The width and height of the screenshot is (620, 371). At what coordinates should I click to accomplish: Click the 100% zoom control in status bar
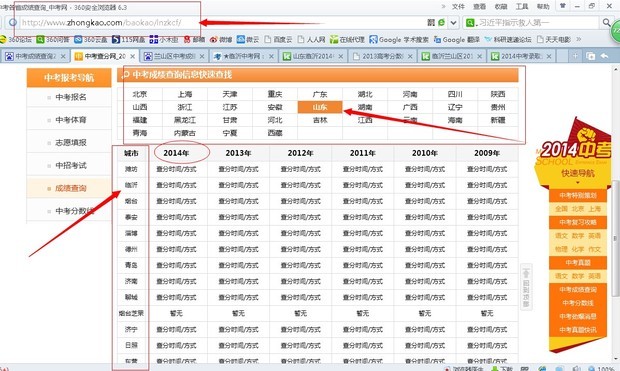click(603, 368)
